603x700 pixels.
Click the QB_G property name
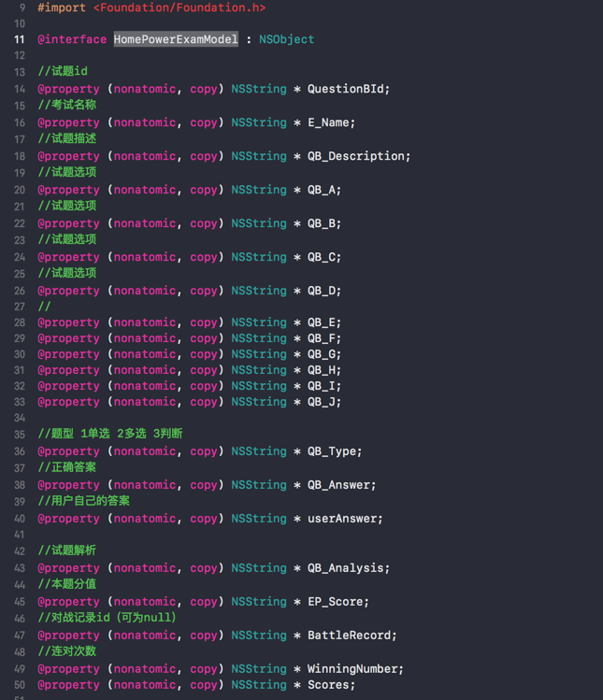click(322, 354)
